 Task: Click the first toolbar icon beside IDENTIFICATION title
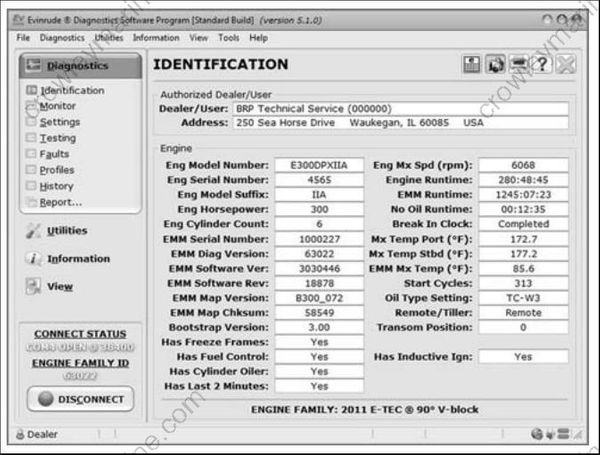[471, 65]
